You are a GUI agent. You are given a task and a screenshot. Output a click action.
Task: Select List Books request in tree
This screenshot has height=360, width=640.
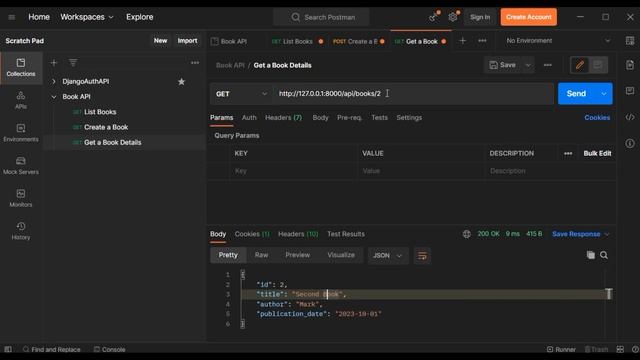100,112
